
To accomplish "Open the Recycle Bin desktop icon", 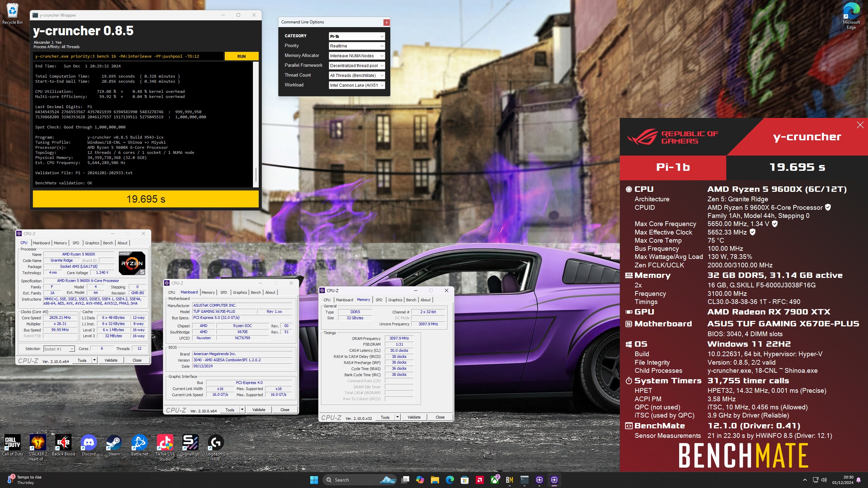I will (x=13, y=14).
